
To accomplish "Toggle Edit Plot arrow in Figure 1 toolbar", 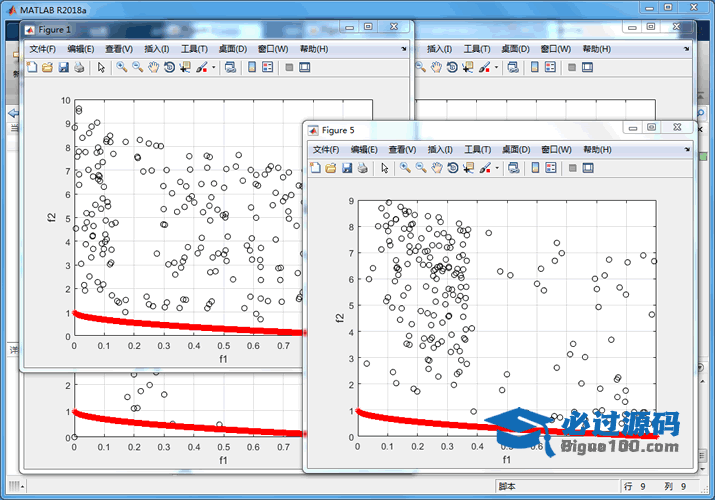I will pyautogui.click(x=101, y=67).
